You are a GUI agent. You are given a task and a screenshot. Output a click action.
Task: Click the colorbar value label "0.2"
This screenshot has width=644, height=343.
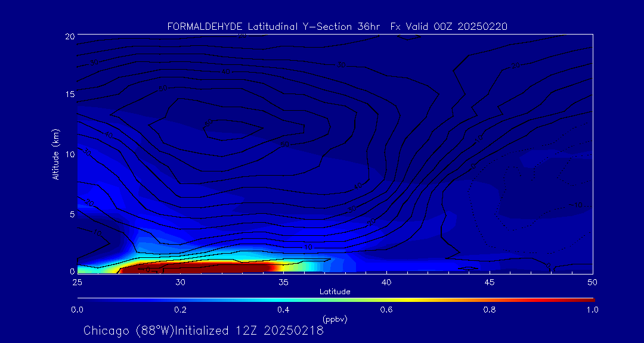[x=181, y=310]
